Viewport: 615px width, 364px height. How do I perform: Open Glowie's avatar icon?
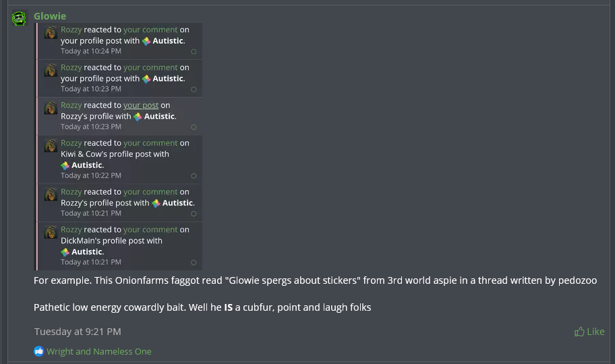click(x=19, y=18)
